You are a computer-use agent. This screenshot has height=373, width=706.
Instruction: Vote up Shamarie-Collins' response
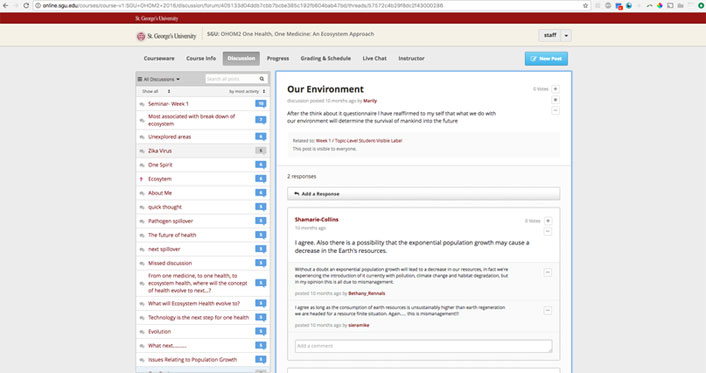(x=548, y=221)
